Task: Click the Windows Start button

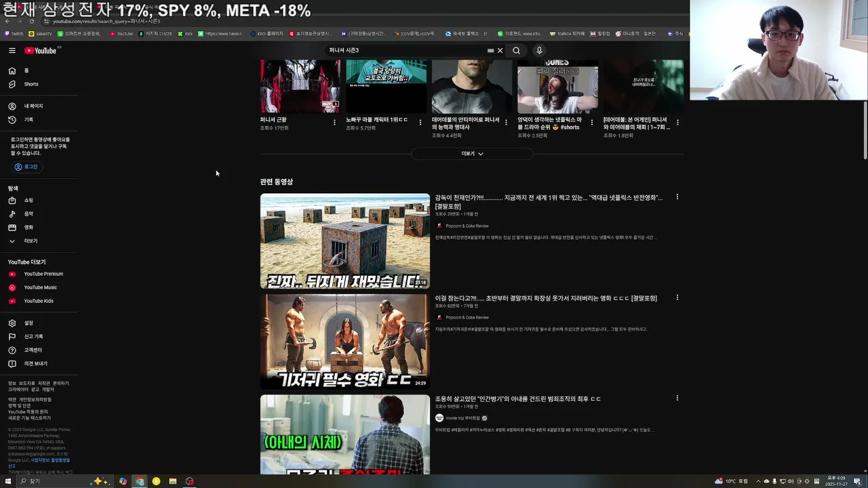Action: (8, 481)
